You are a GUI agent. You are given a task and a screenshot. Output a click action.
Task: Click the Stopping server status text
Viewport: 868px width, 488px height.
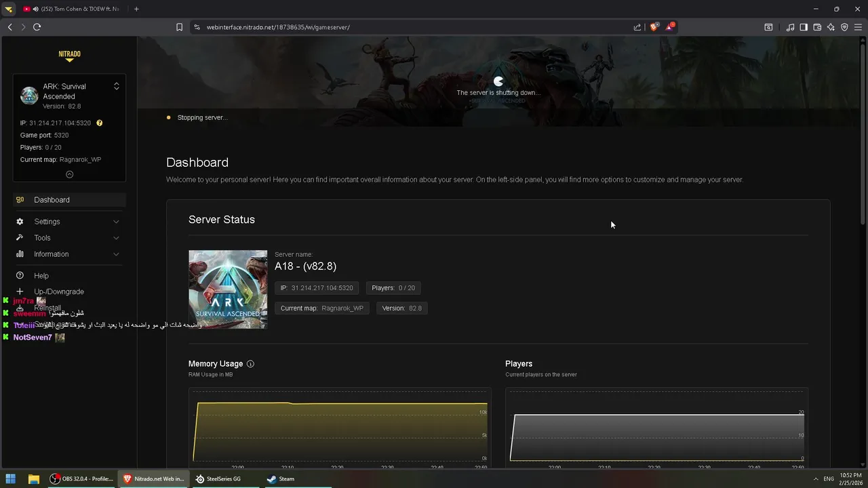[x=202, y=117]
